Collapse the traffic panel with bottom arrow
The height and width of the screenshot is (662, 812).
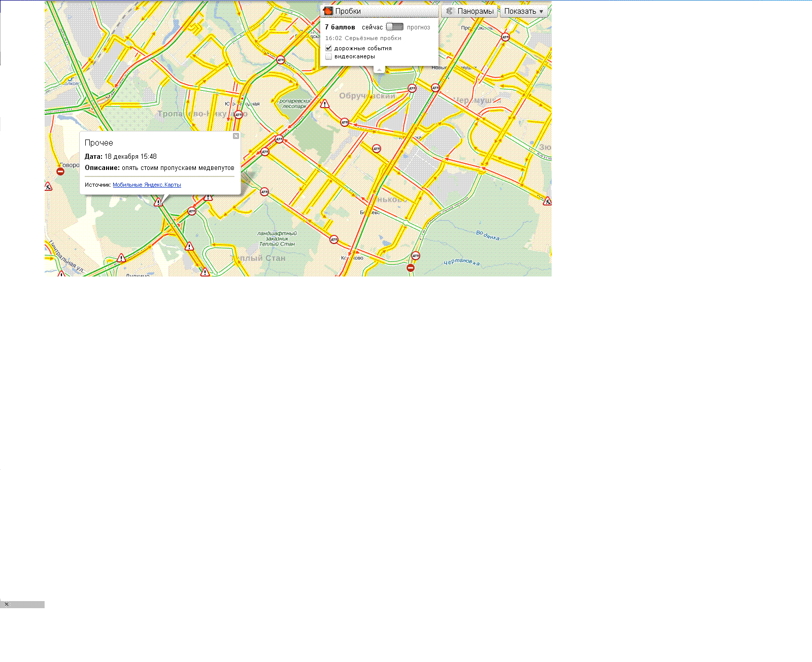point(379,69)
